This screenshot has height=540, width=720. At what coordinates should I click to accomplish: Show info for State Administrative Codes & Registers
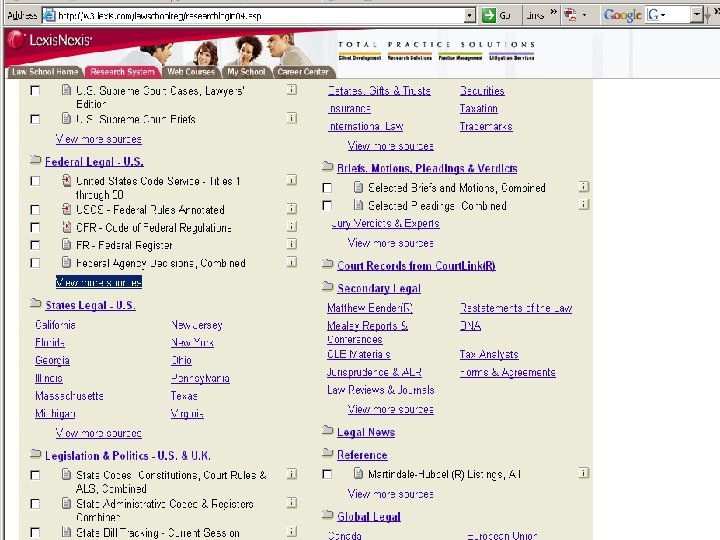[x=292, y=502]
